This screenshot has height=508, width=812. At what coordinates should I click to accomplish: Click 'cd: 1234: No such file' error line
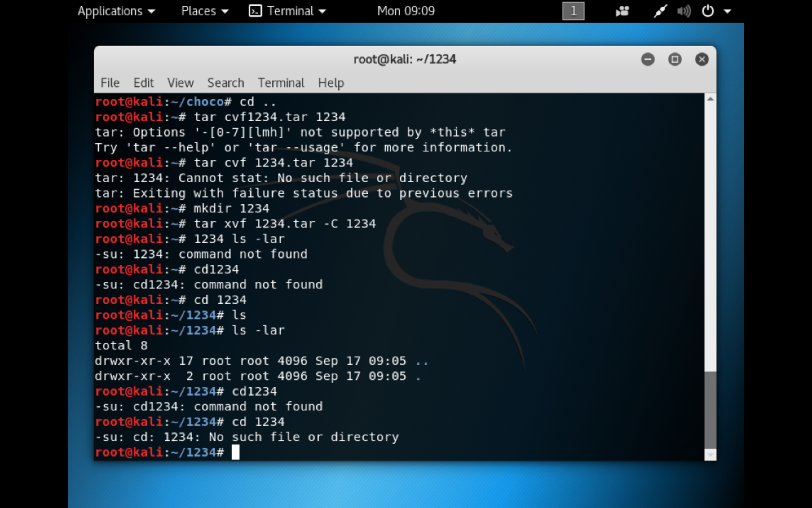(x=247, y=437)
